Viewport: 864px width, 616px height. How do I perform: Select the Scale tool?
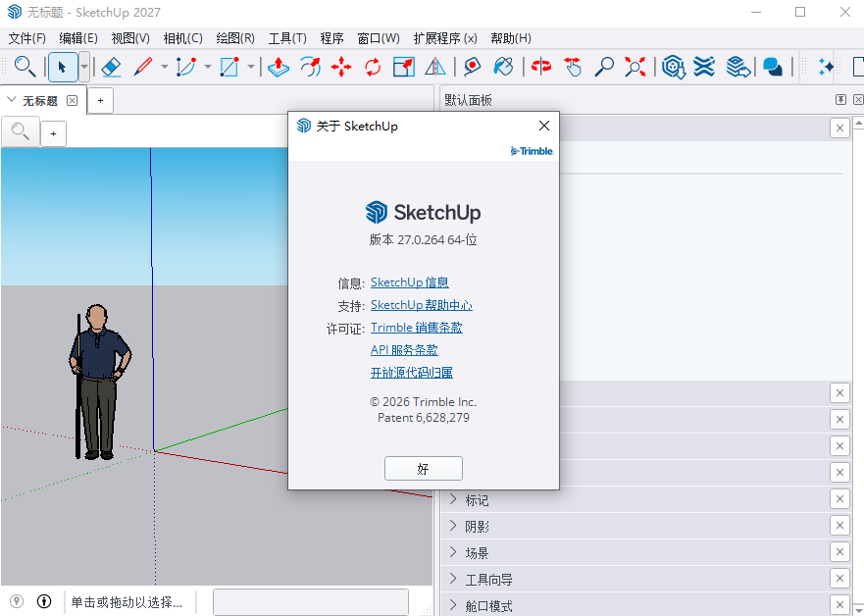click(404, 68)
